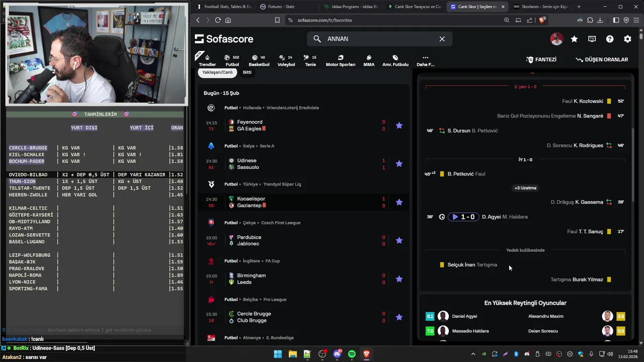Open the browser hamburger menu
644x362 pixels.
pos(635,20)
